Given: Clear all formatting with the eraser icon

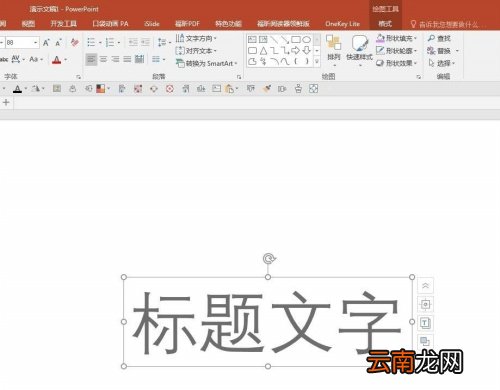Looking at the screenshot, I should (75, 42).
